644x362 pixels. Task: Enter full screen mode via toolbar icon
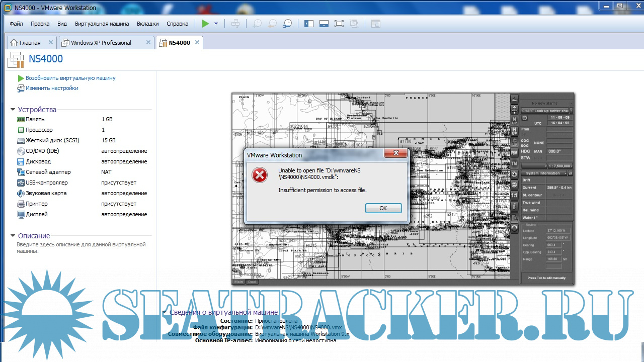pos(339,24)
